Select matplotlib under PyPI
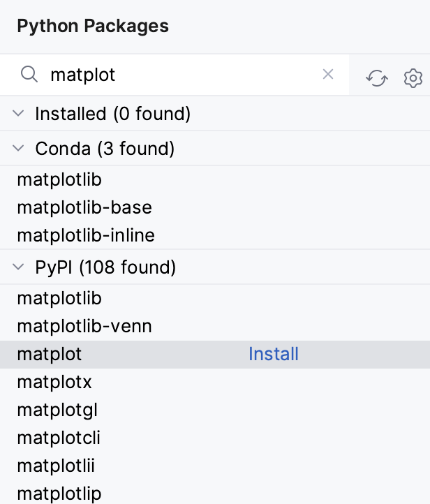This screenshot has width=430, height=504. tap(59, 298)
